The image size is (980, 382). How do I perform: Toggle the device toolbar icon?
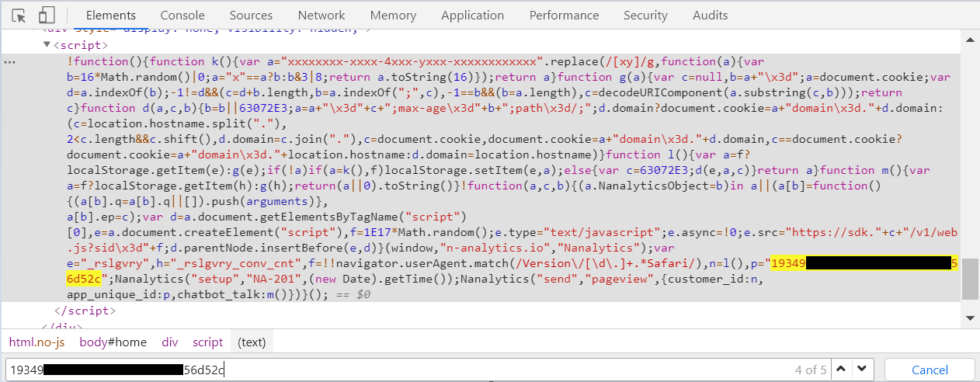pos(47,16)
